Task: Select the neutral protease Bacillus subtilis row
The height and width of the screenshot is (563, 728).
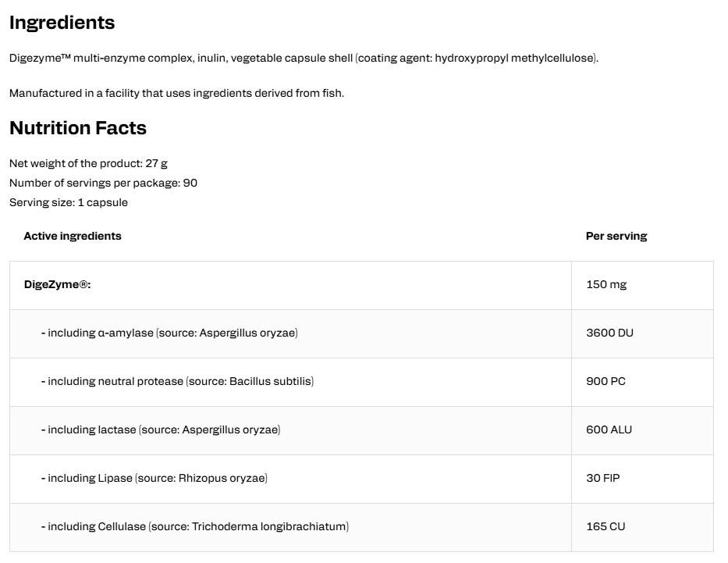Action: [x=361, y=382]
